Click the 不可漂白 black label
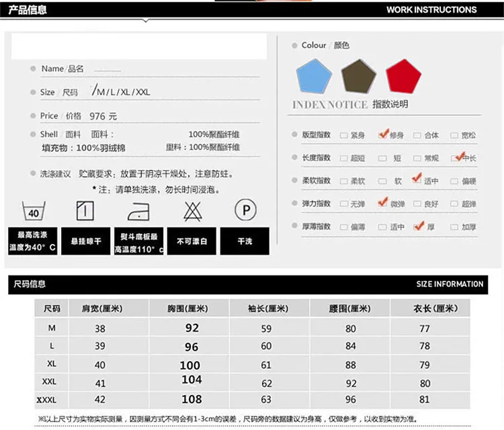This screenshot has width=504, height=430. [x=192, y=241]
